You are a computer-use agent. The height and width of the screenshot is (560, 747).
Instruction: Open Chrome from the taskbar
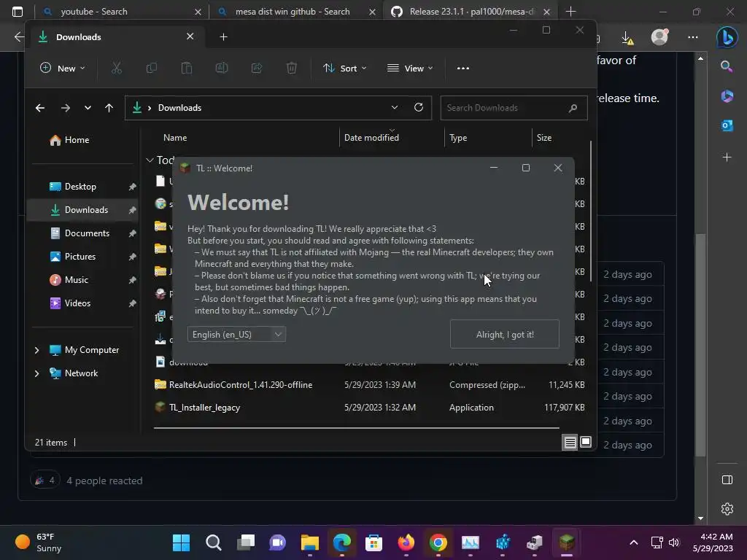438,542
